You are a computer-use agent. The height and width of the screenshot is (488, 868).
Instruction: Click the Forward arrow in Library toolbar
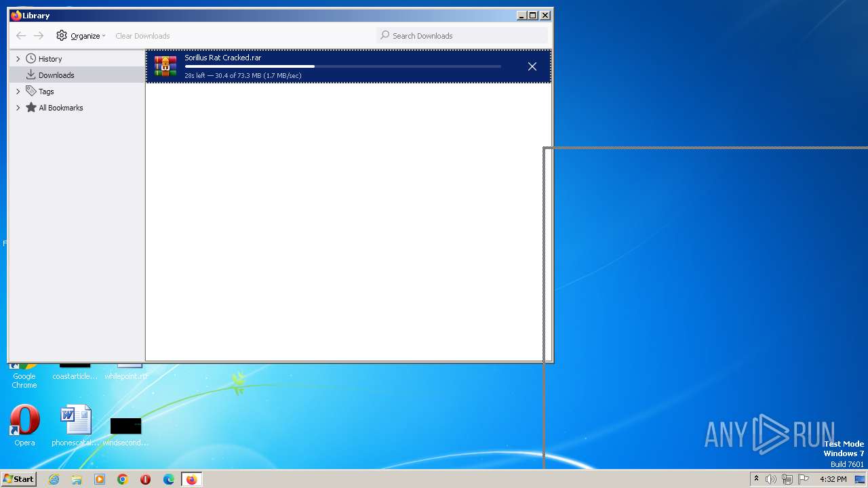39,36
